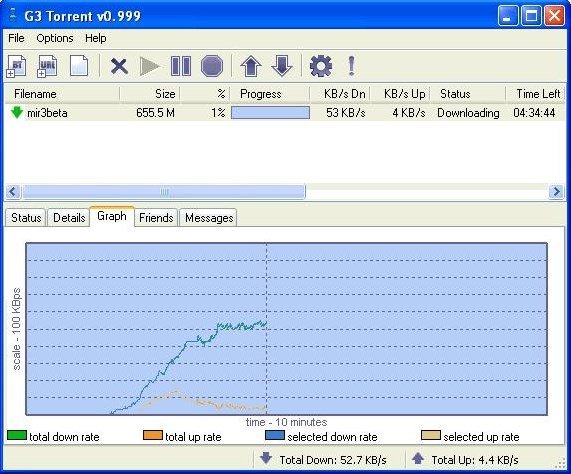Click Total Up: 4.4 KB/s status text
Screen dimensions: 571x474
(x=475, y=460)
